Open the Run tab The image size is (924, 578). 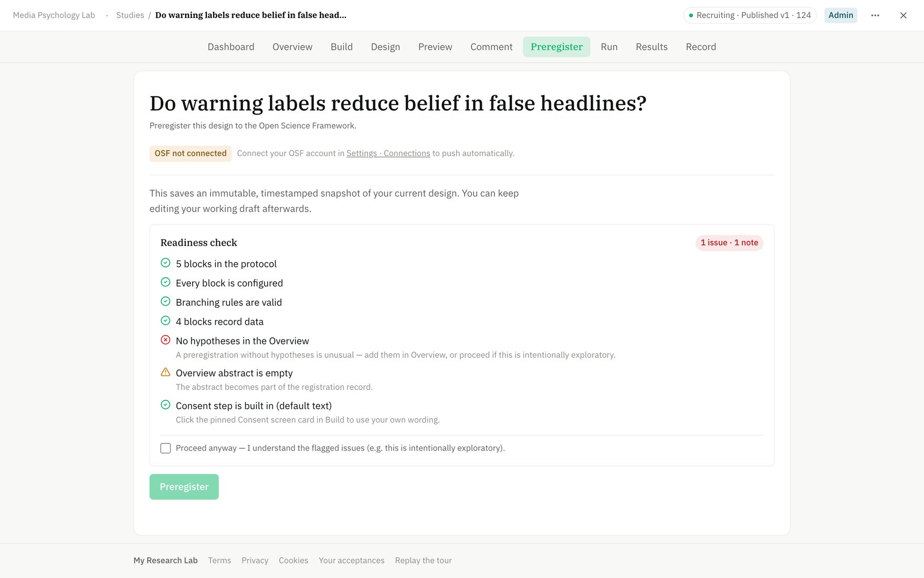tap(609, 47)
